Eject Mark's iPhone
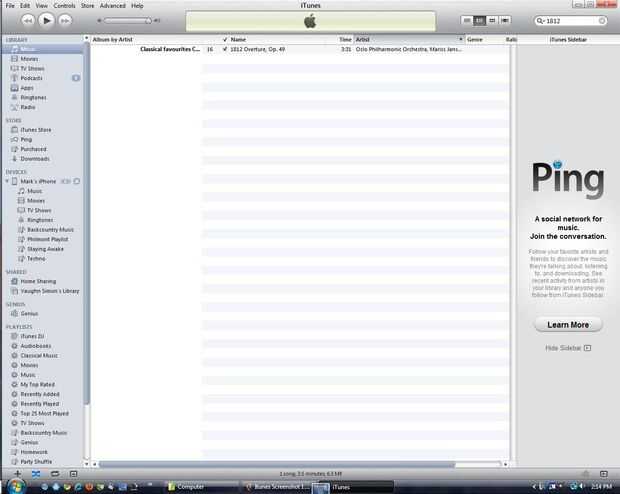The width and height of the screenshot is (620, 494). click(77, 181)
